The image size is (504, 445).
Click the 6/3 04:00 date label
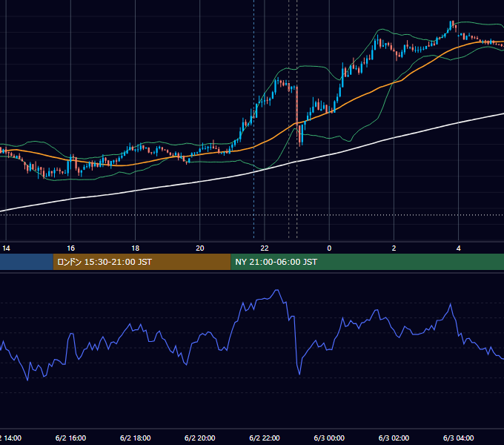coord(458,438)
